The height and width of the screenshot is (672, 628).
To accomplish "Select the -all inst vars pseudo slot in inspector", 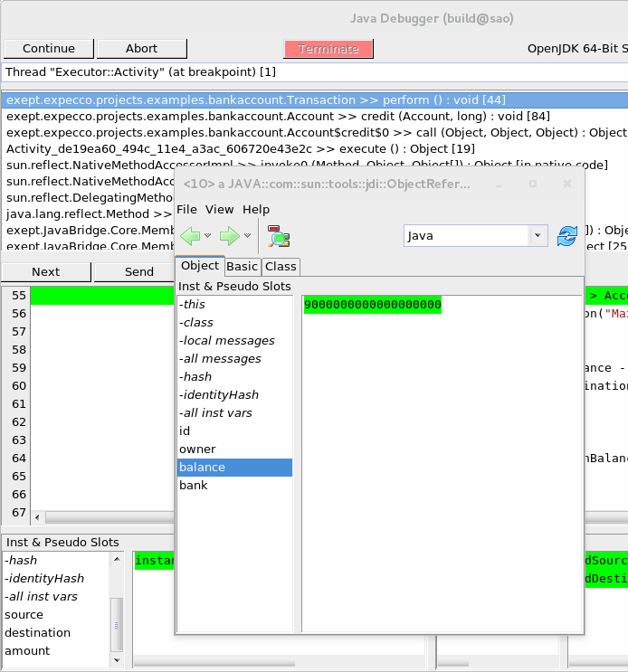I will 215,413.
